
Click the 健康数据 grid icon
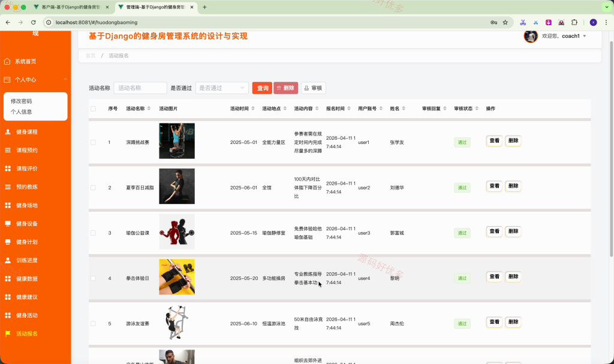pos(7,279)
